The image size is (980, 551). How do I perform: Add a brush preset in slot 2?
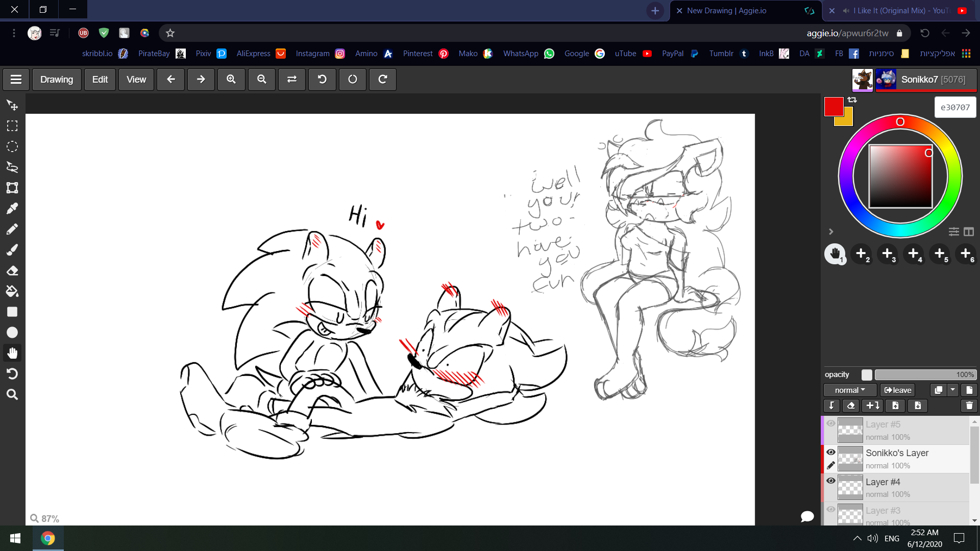tap(861, 254)
